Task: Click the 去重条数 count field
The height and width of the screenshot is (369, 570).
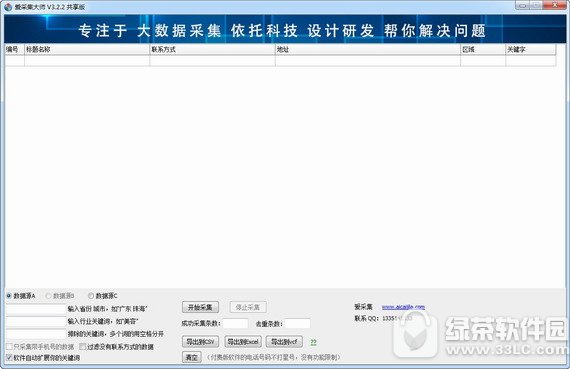Action: point(297,324)
